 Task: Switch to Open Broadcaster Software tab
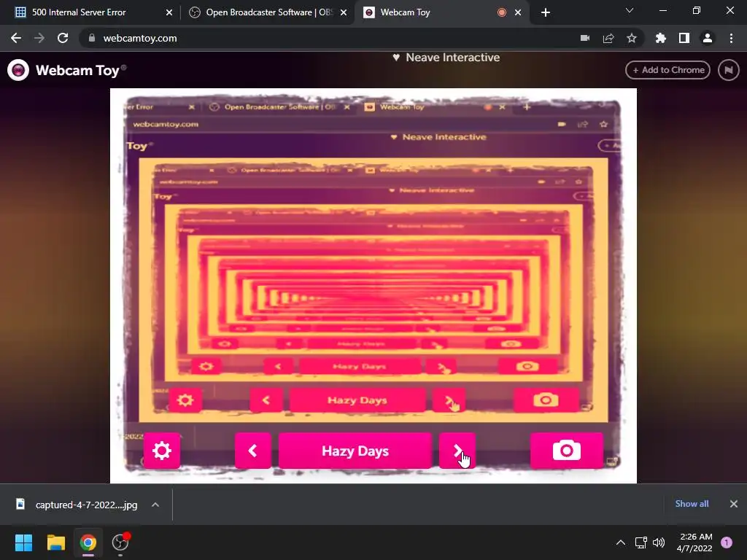coord(269,12)
